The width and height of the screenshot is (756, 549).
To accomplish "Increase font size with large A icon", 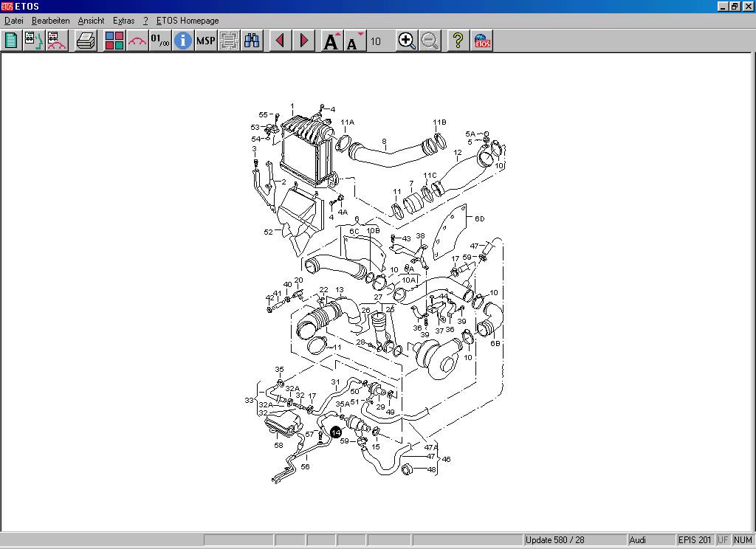I will [331, 41].
